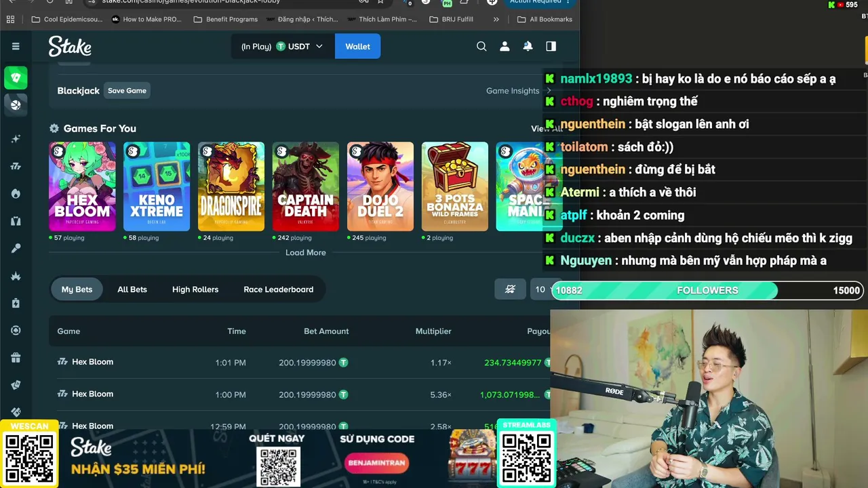Screen dimensions: 868x488
Task: Open the Stake hamburger menu
Action: 16,46
